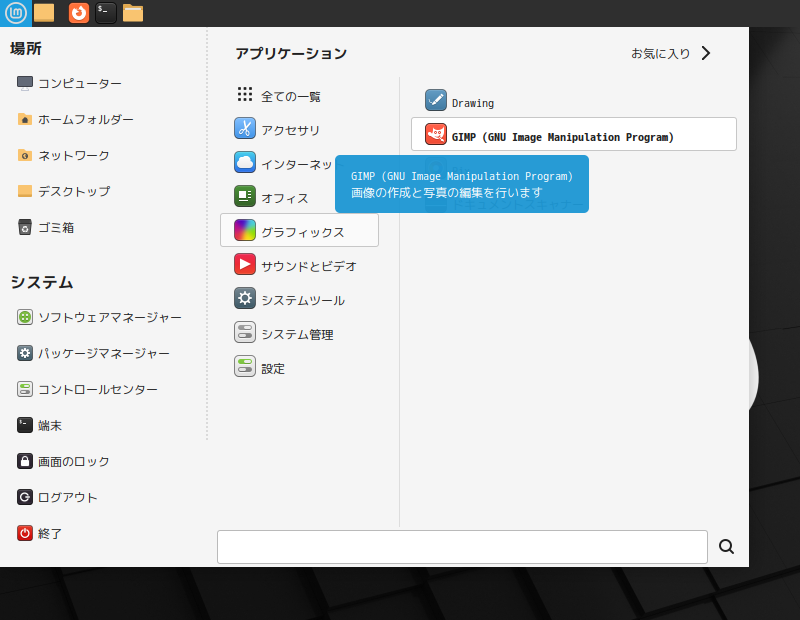Select the グラフィックス category

[299, 231]
